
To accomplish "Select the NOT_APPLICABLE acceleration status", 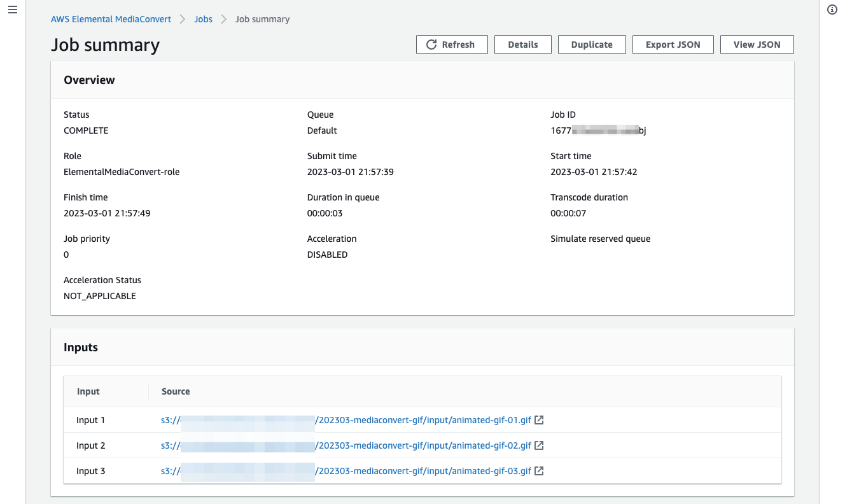I will [x=100, y=296].
